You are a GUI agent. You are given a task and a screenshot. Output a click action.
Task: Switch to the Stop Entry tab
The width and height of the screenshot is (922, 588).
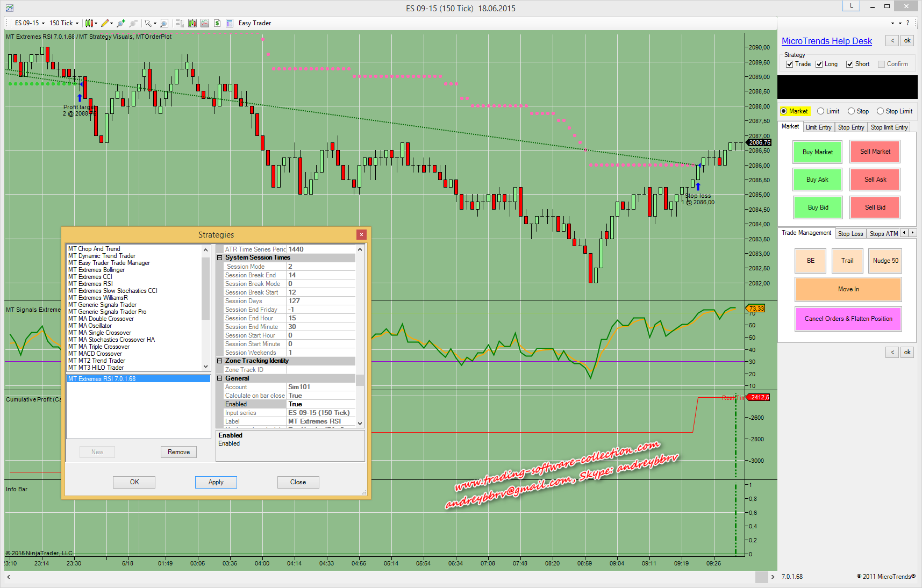point(850,127)
